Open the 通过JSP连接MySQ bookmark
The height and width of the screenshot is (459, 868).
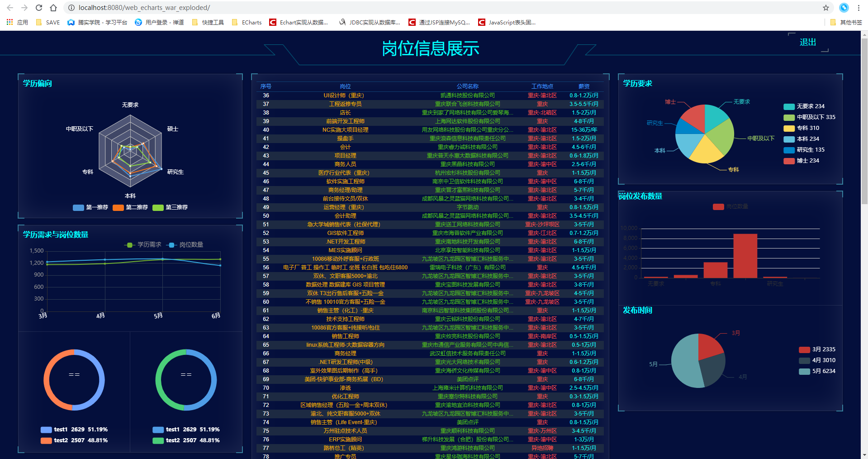pos(439,22)
